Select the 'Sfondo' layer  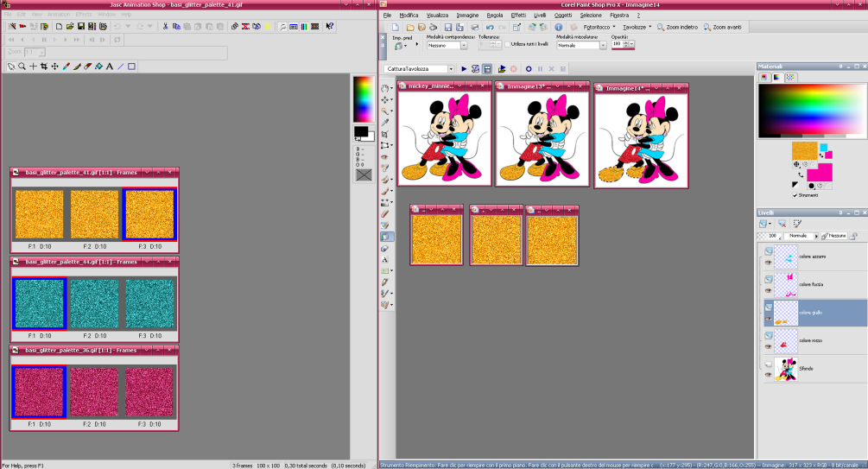pos(814,369)
